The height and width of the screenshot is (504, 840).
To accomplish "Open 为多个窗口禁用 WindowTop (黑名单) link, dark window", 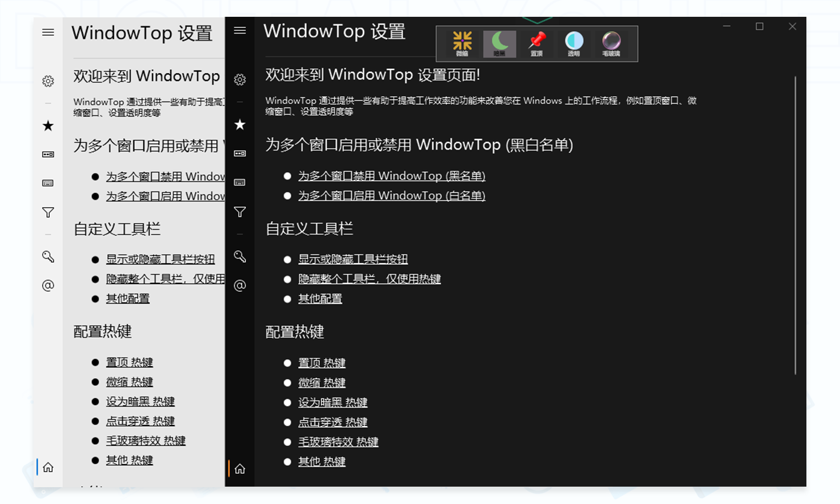I will (391, 176).
